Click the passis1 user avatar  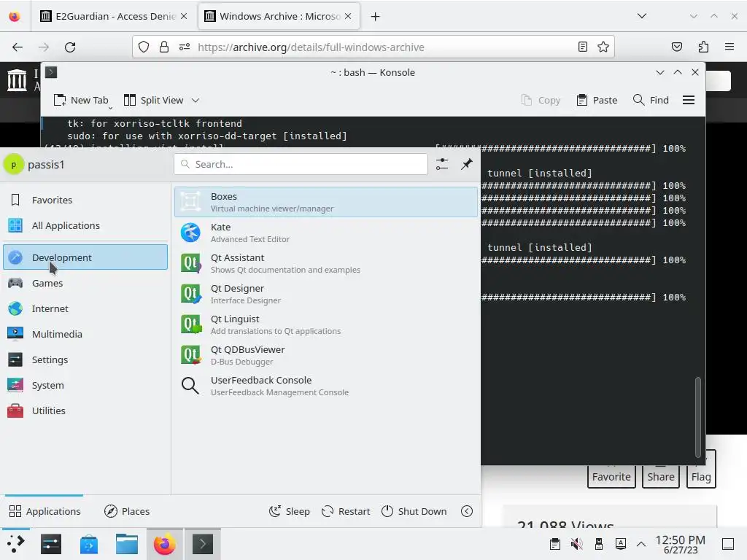click(x=13, y=165)
